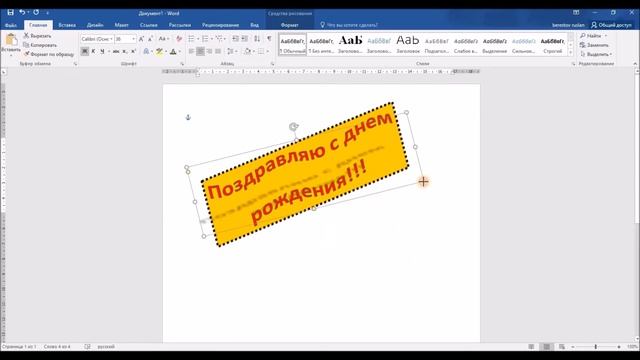Increase font size with grow icon
This screenshot has width=640, height=360.
click(141, 39)
